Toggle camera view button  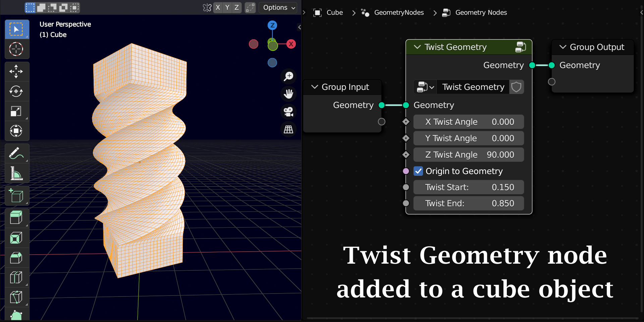pyautogui.click(x=288, y=112)
